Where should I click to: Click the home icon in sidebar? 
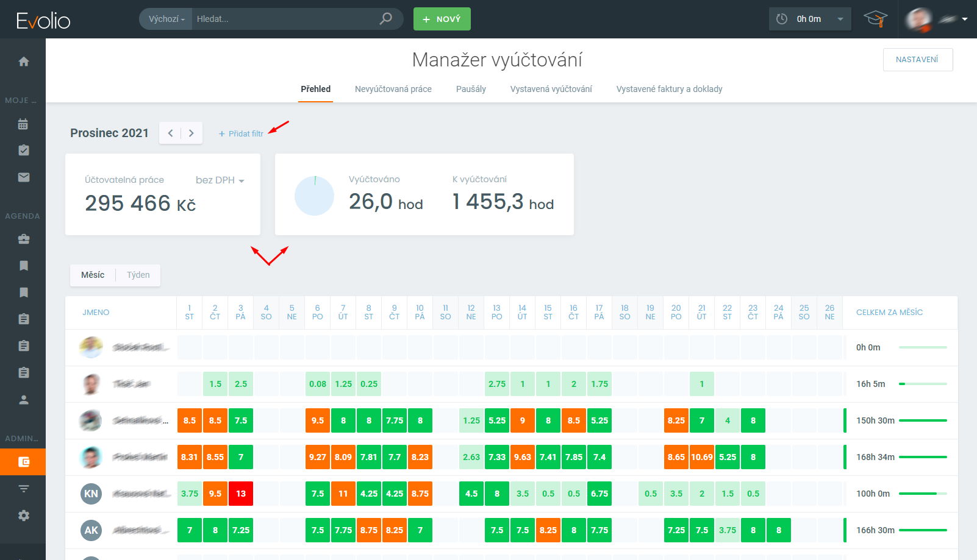24,62
